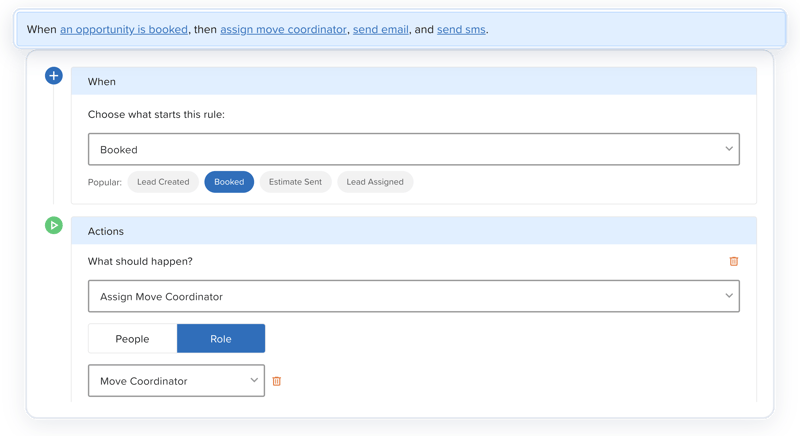Click the green play icon beside Actions
This screenshot has height=436, width=800.
pos(54,225)
